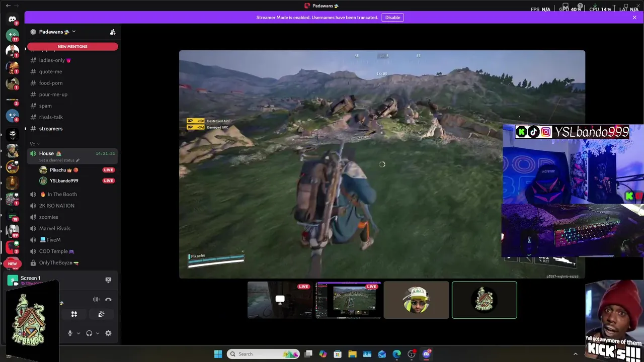Open the server icon with badge 17
644x362 pixels.
coord(12,35)
